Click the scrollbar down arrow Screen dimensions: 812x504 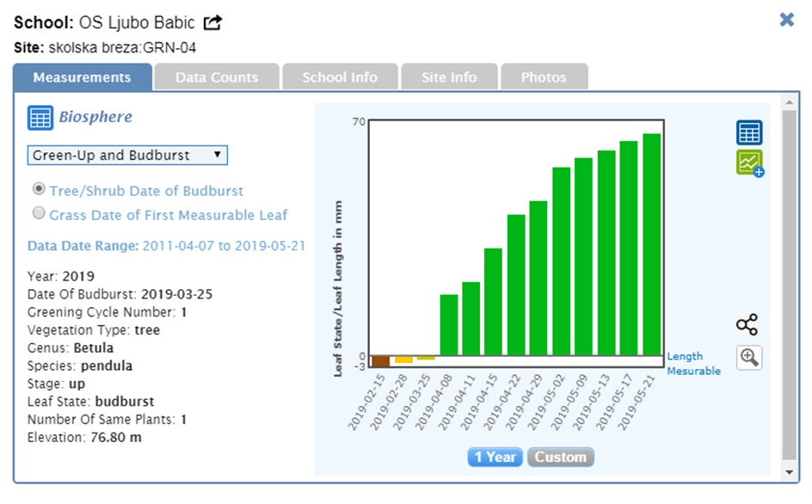point(789,472)
